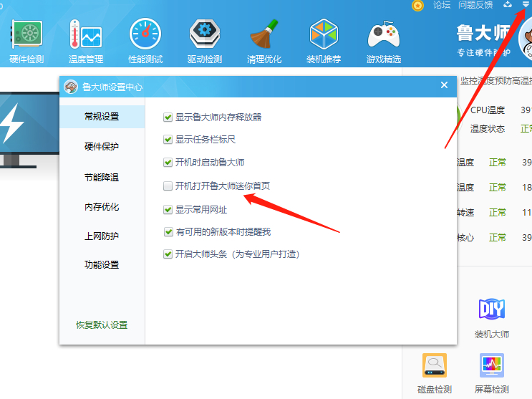Click the monitor with lightning bolt image
The height and width of the screenshot is (399, 532).
point(30,130)
